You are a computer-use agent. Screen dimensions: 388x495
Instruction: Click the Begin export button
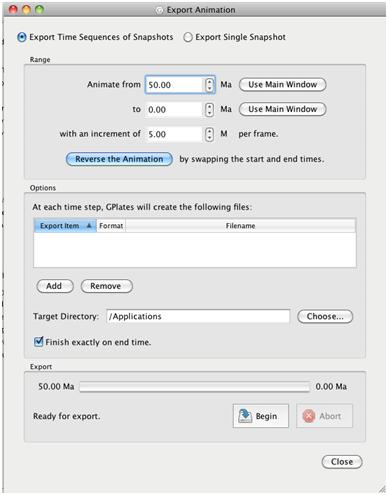click(261, 416)
